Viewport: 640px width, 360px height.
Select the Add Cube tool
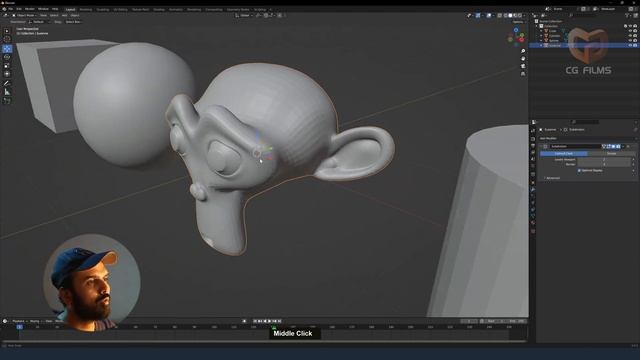(x=7, y=100)
